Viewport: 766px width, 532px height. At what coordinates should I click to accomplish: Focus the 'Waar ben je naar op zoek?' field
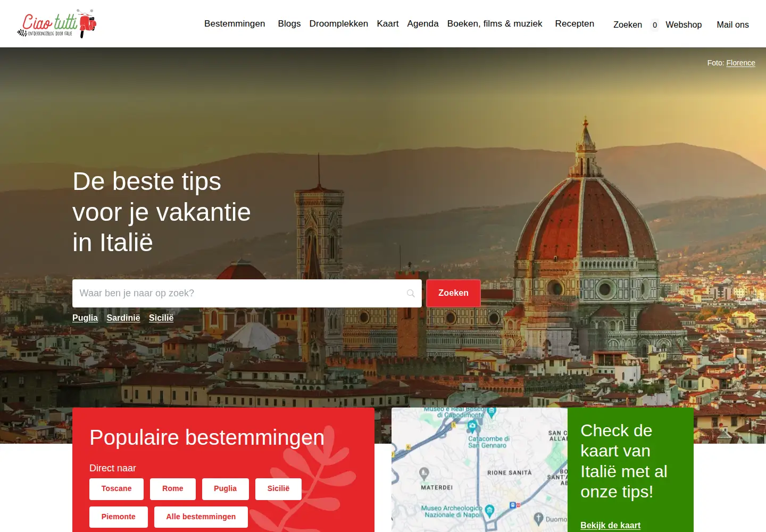coord(247,293)
